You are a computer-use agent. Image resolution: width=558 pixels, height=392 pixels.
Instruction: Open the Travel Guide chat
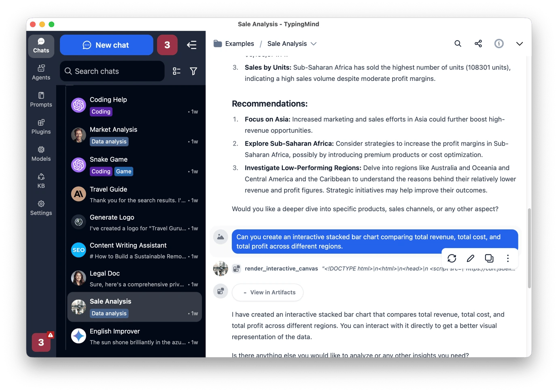134,195
